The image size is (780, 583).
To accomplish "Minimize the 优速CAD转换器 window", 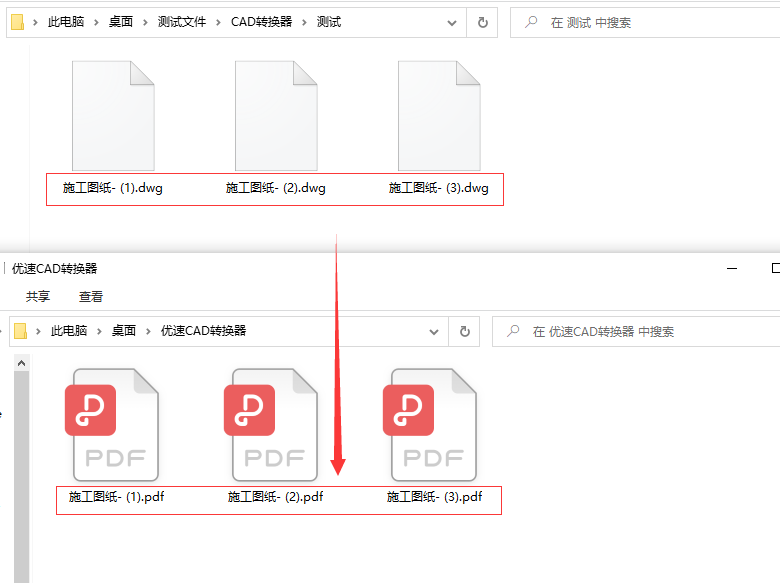I will [732, 269].
